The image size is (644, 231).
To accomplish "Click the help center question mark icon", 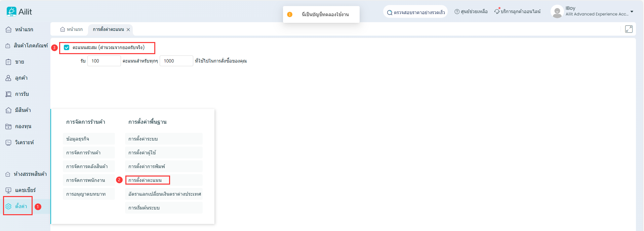I will 457,12.
